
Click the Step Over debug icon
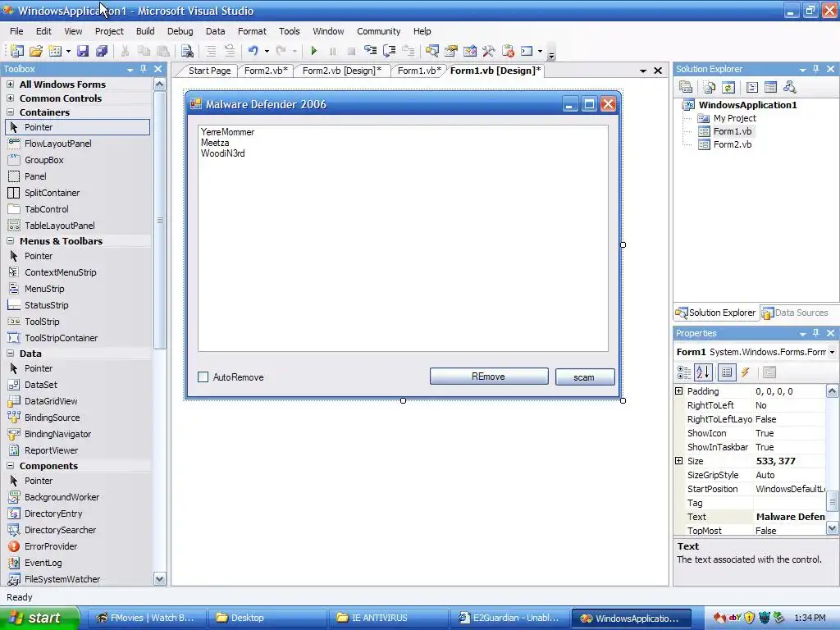(390, 51)
